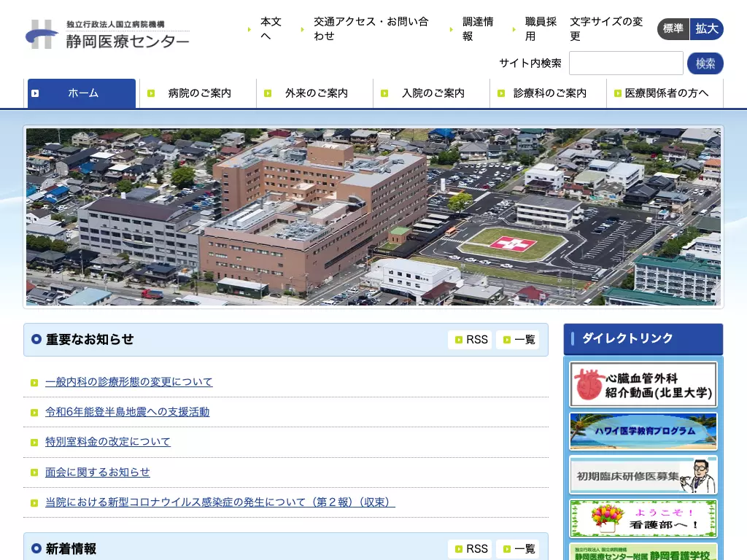
Task: Click the 新着情報 heading
Action: tap(71, 549)
